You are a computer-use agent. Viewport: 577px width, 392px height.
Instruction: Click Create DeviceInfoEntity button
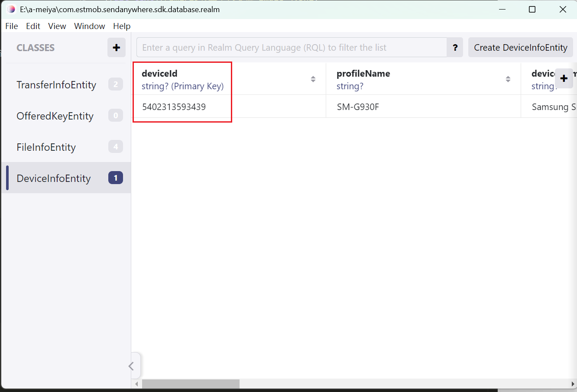click(x=520, y=48)
